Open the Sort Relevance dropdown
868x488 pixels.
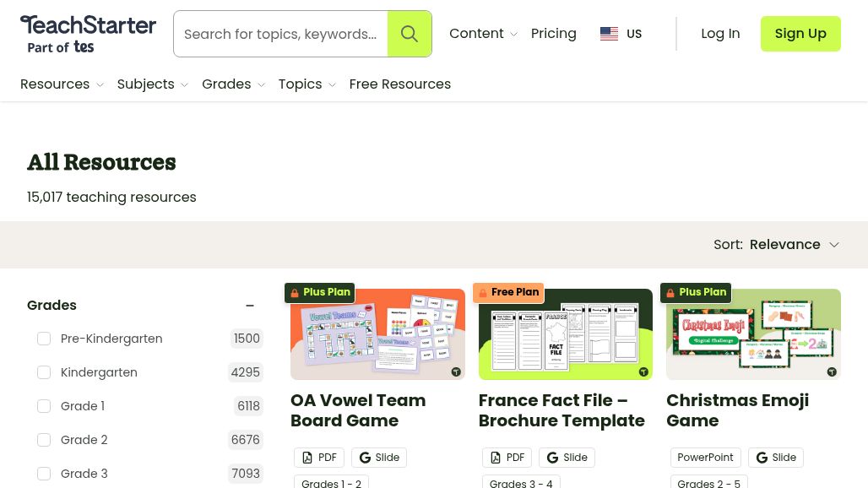(794, 245)
